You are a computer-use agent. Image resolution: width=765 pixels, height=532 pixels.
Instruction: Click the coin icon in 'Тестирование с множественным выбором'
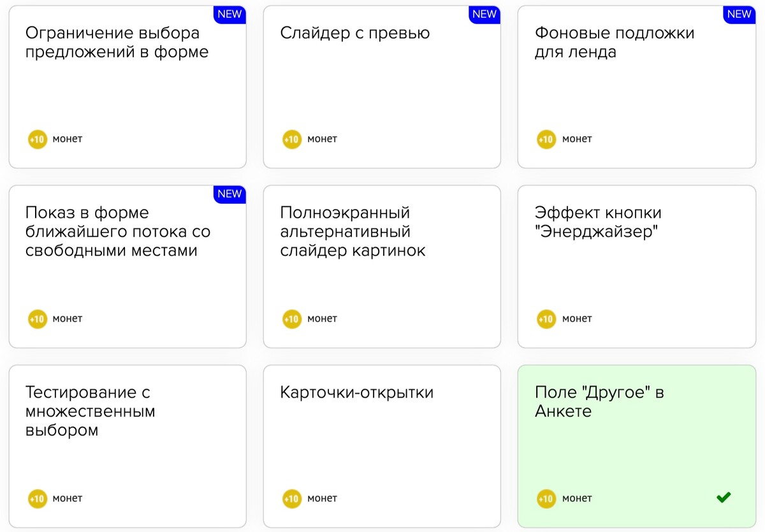[x=38, y=498]
